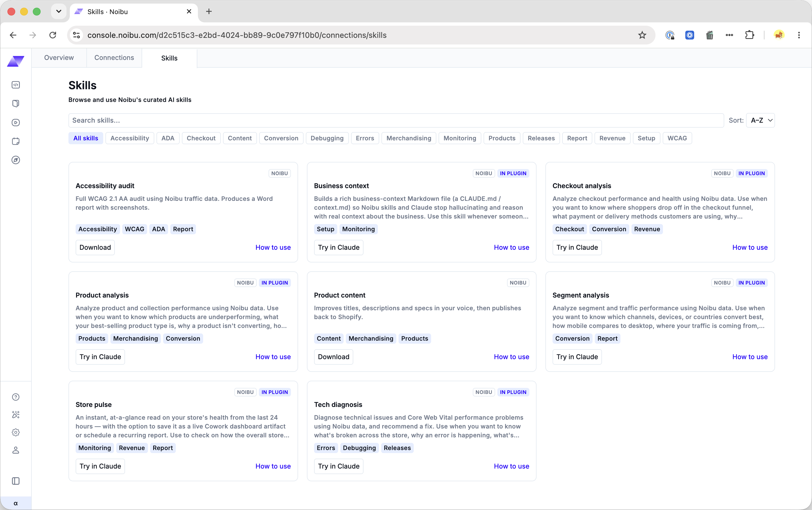Click the Store pulse card title
The width and height of the screenshot is (812, 510).
coord(94,404)
